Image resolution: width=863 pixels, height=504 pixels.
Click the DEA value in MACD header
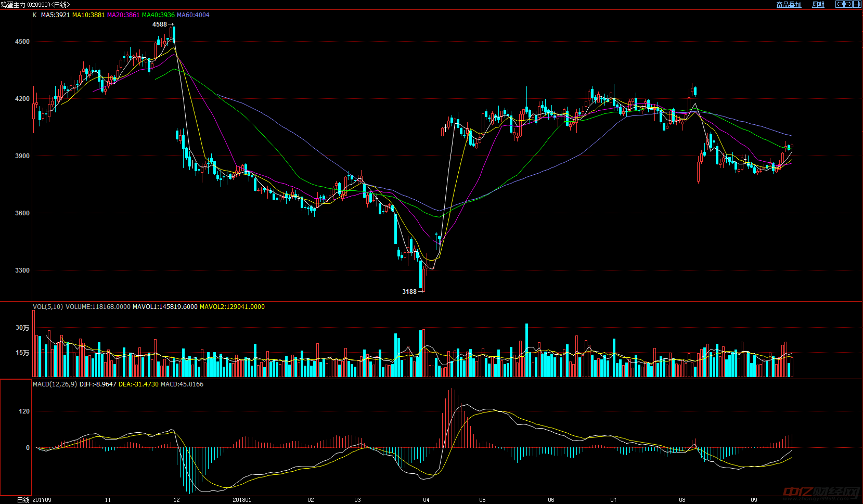pyautogui.click(x=138, y=384)
